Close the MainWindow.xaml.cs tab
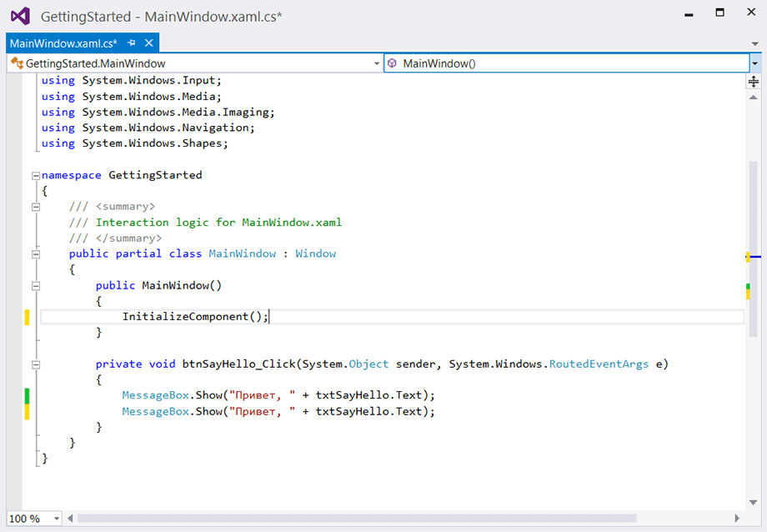This screenshot has width=767, height=532. tap(149, 43)
